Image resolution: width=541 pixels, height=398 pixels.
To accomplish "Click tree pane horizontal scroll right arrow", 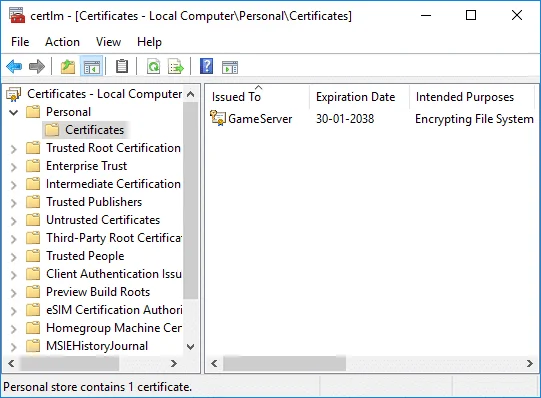I will click(x=174, y=363).
